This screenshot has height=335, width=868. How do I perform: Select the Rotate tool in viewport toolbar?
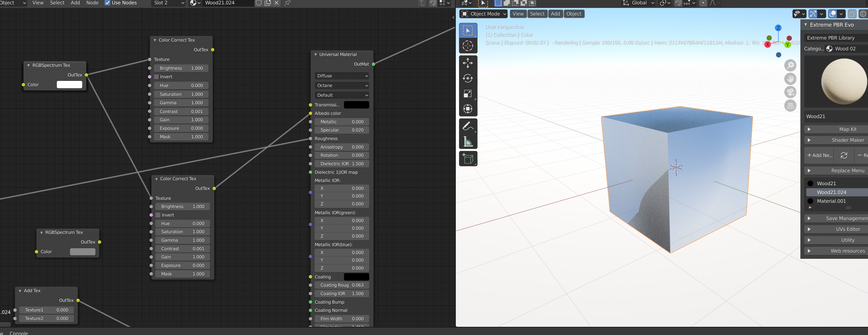click(468, 78)
